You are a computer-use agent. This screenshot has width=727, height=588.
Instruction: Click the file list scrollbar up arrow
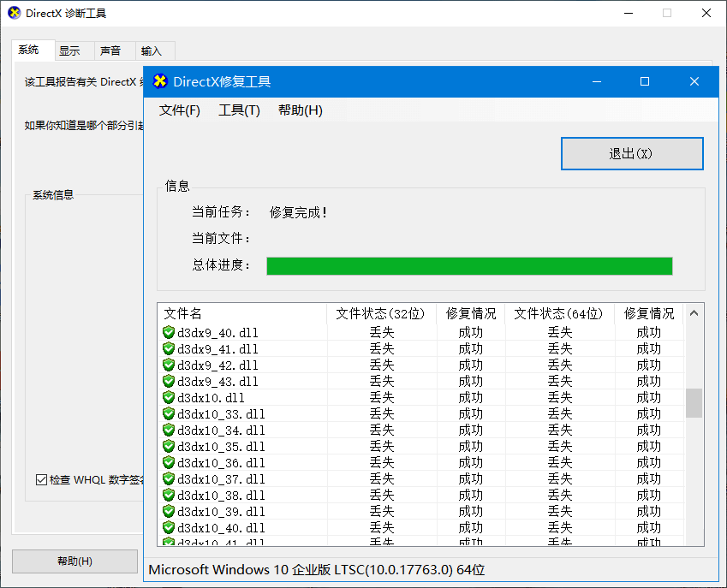point(694,314)
